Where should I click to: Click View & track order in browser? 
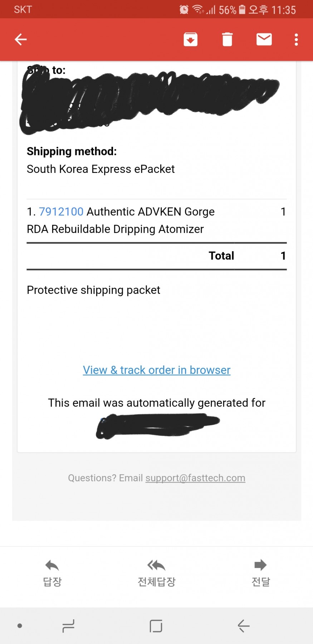[x=157, y=370]
